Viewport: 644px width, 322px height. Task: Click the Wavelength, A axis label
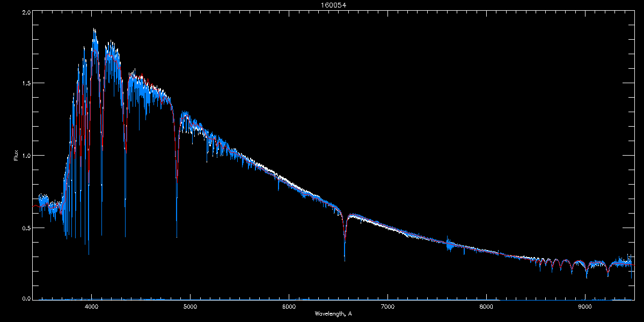[x=333, y=314]
